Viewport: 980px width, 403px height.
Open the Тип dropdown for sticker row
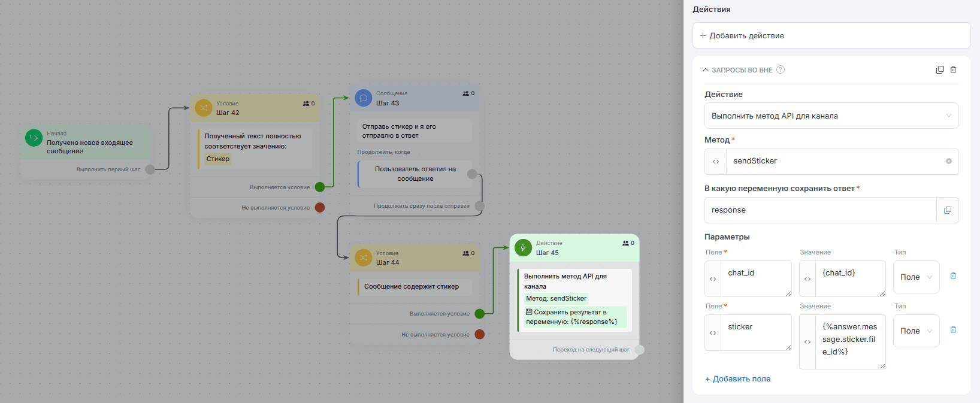point(917,331)
